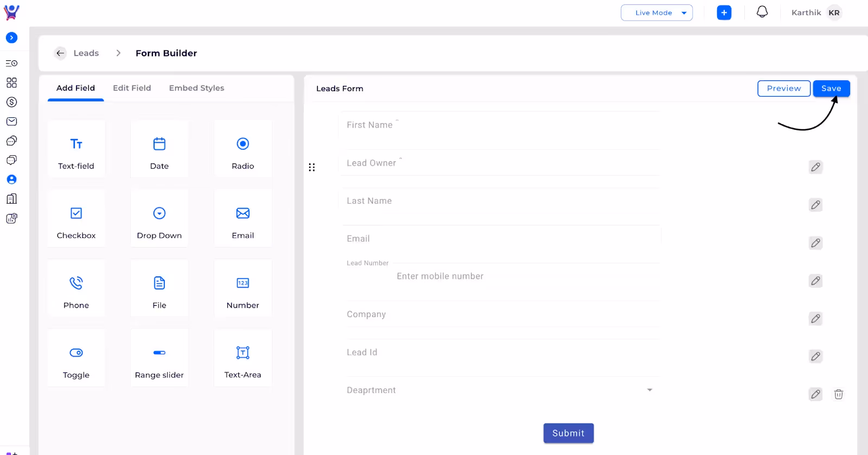This screenshot has height=455, width=868.
Task: Add a Drop Down field element
Action: coord(159,218)
